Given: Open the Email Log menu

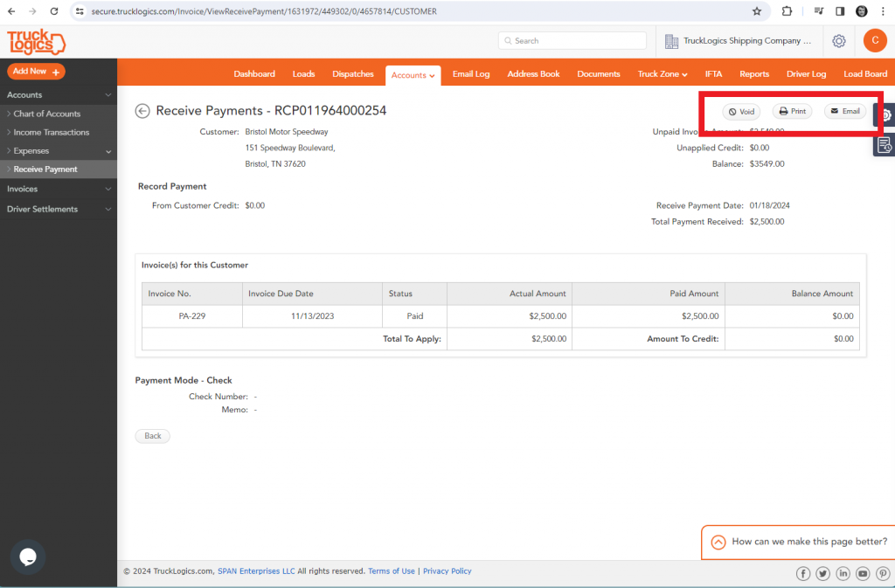Looking at the screenshot, I should click(x=471, y=74).
